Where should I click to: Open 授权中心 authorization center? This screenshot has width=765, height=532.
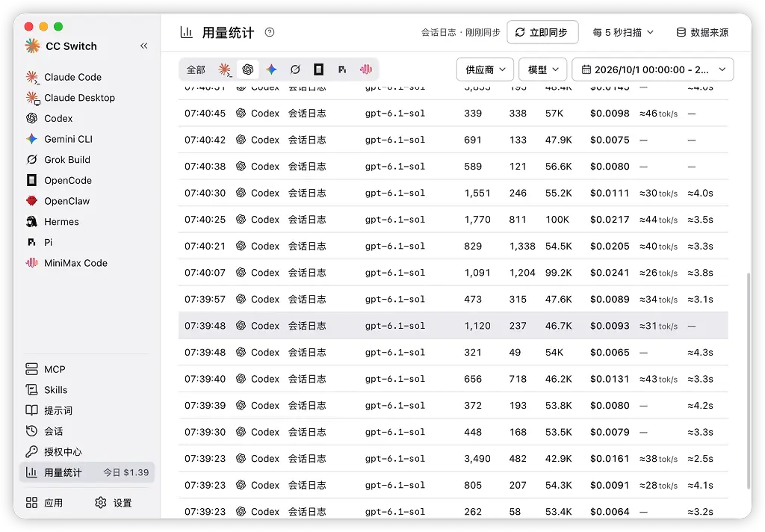pyautogui.click(x=87, y=452)
